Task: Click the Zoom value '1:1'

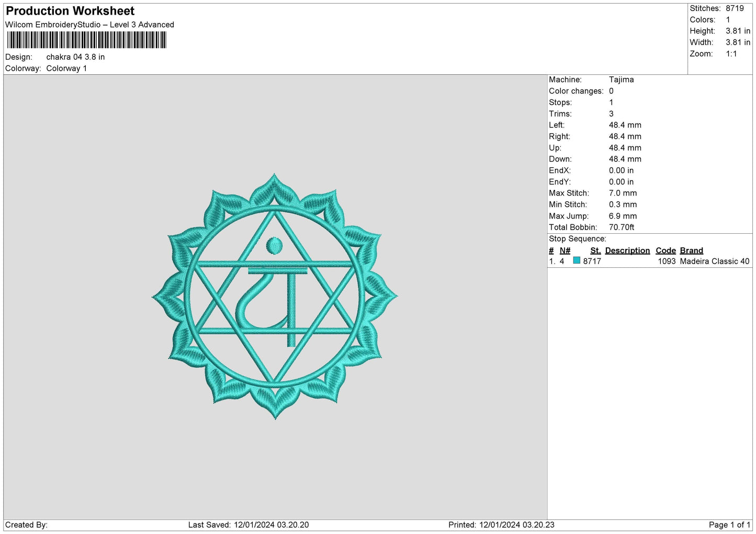Action: pyautogui.click(x=731, y=54)
